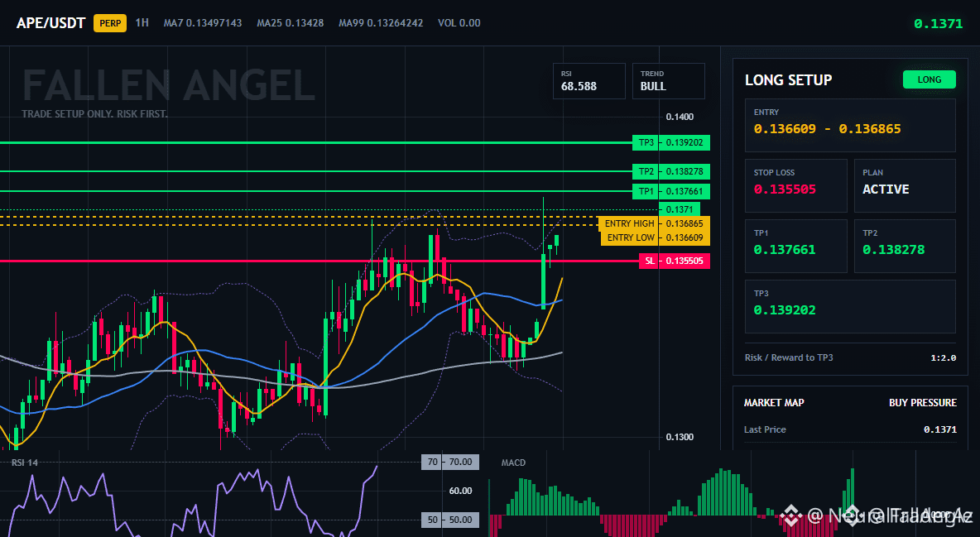Click the STOP LOSS 0.135505 card

point(795,185)
